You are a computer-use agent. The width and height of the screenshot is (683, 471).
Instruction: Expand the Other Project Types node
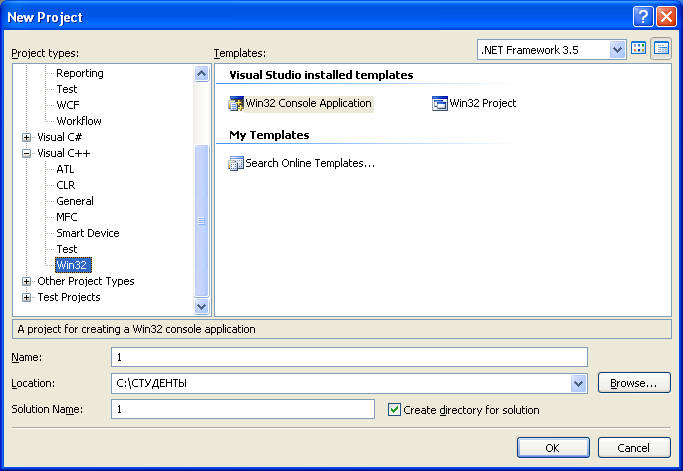(x=27, y=281)
